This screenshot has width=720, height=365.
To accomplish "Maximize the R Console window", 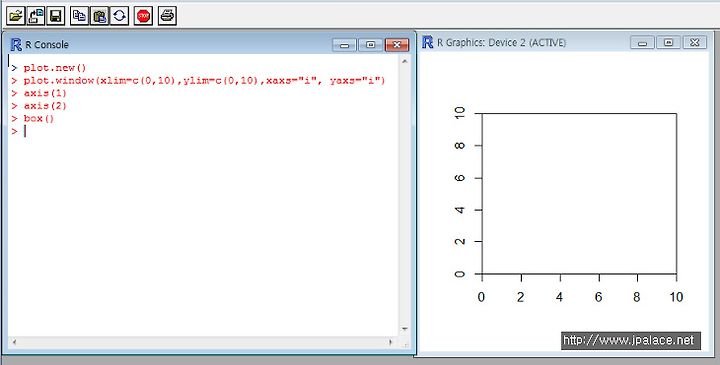I will (x=371, y=45).
